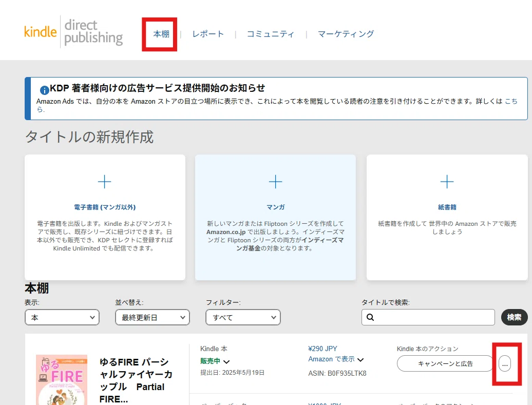Click the magnifier icon in the title search box
The height and width of the screenshot is (405, 532).
click(x=370, y=317)
